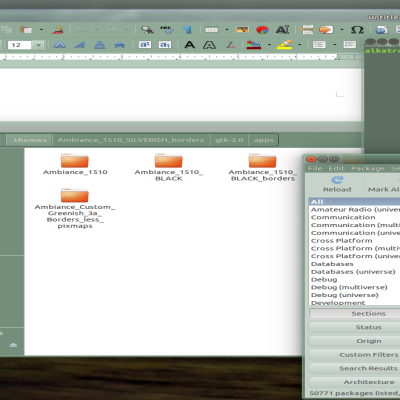Click the Reload button in Synaptic
Image resolution: width=400 pixels, height=400 pixels.
coord(337,184)
